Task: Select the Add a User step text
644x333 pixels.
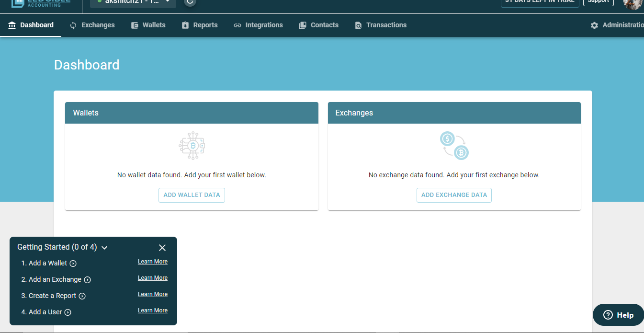Action: 45,312
